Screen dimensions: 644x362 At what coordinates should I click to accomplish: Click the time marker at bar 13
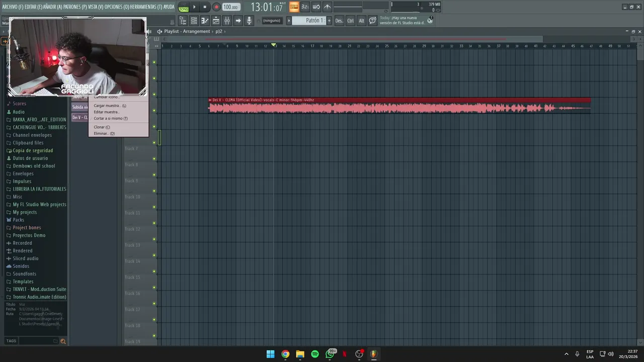click(x=274, y=46)
